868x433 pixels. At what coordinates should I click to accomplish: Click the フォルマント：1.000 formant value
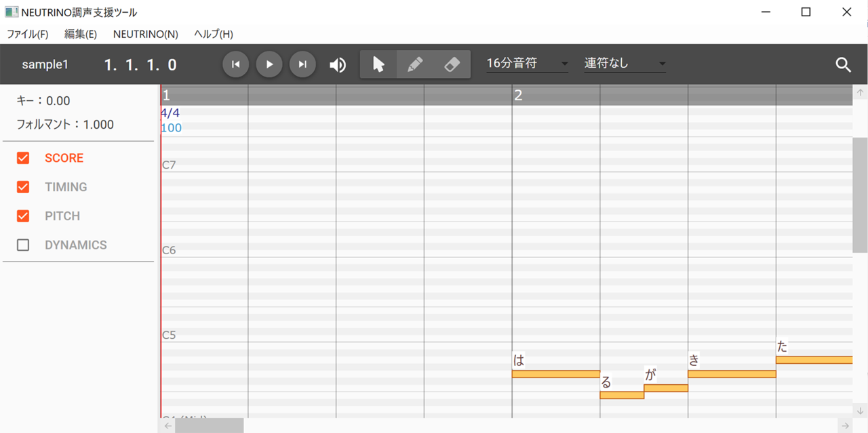65,125
